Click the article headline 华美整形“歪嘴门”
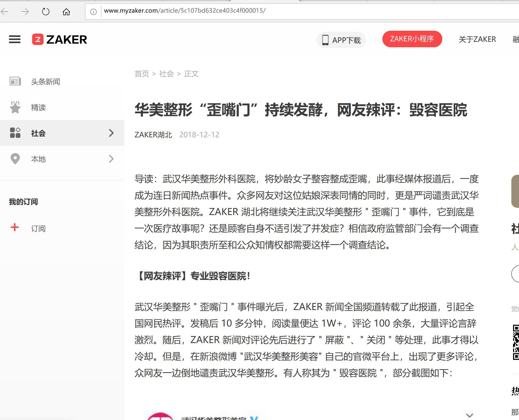519x420 pixels. click(301, 110)
